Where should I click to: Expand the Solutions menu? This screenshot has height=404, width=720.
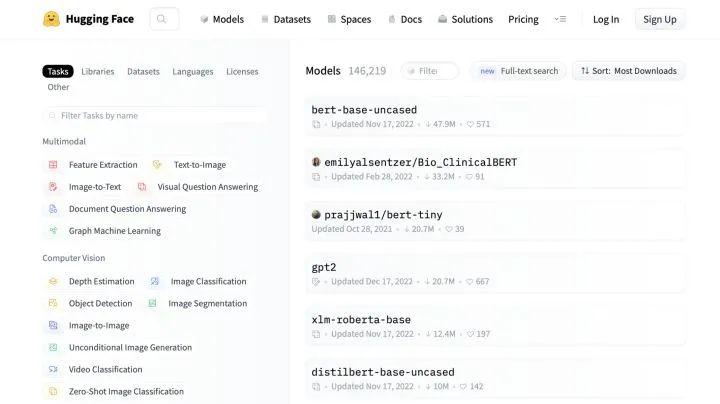[x=465, y=19]
